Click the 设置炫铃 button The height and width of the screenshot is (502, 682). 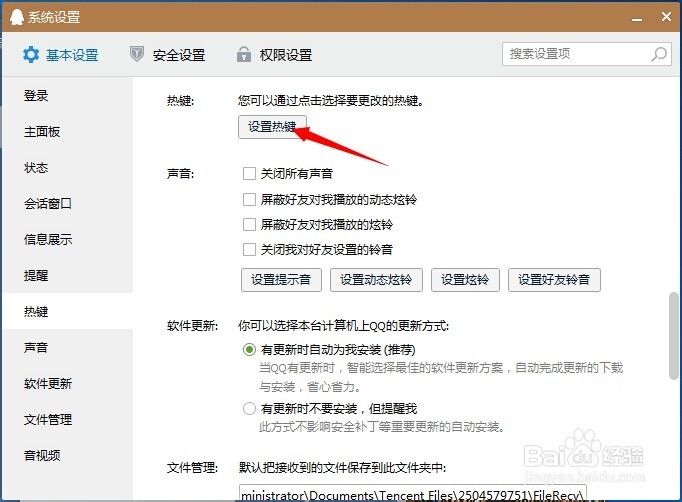click(x=465, y=280)
